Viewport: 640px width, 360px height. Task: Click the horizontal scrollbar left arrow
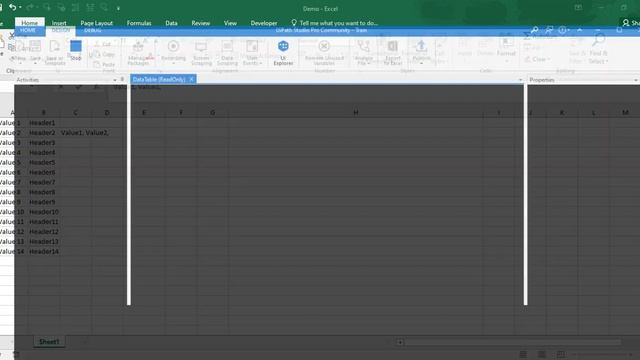pyautogui.click(x=400, y=342)
